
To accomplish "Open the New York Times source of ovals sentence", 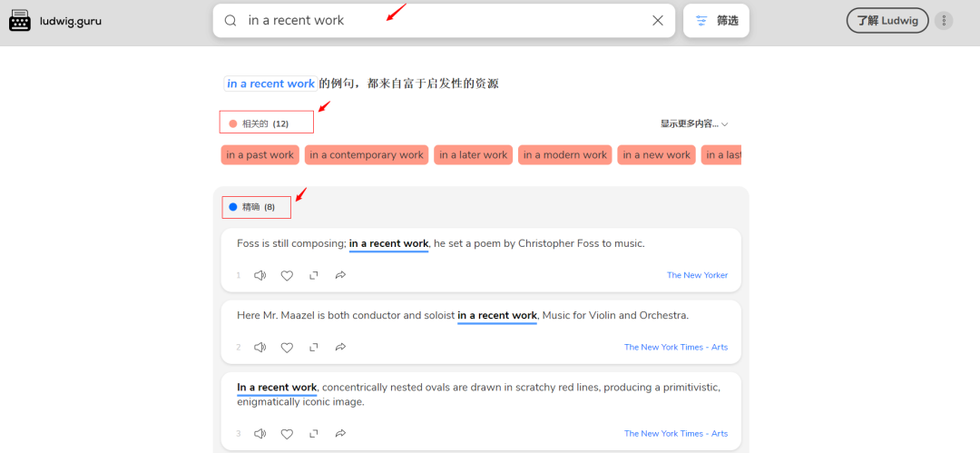I will (x=676, y=434).
